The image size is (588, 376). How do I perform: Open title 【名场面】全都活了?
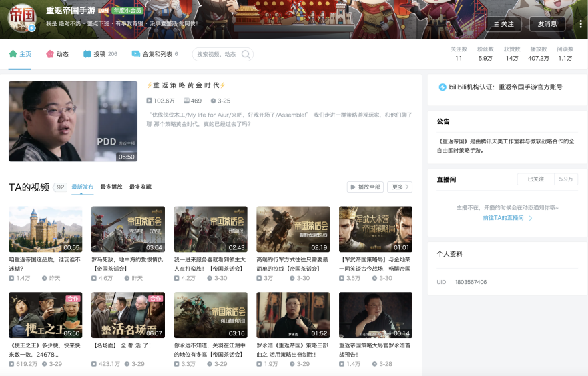[121, 345]
